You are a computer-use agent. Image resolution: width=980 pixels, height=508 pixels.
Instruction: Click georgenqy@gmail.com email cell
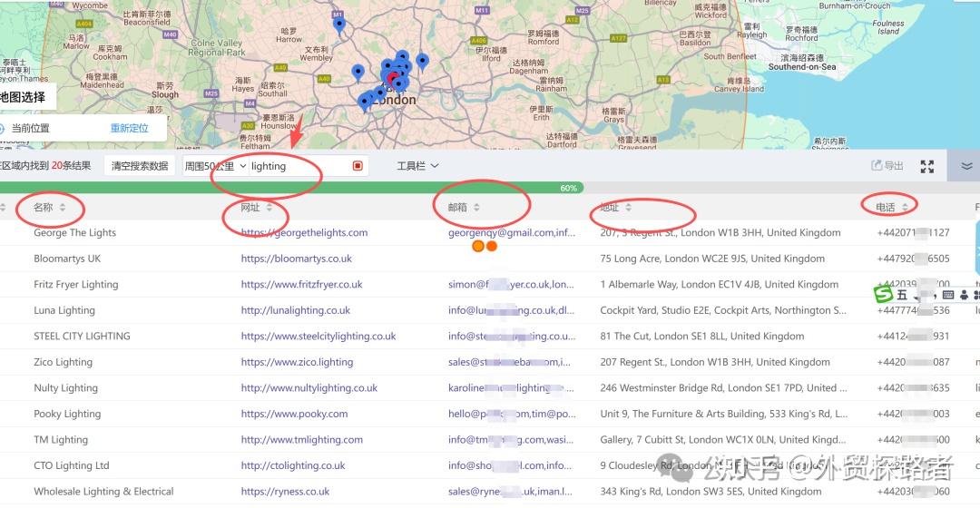pyautogui.click(x=512, y=232)
